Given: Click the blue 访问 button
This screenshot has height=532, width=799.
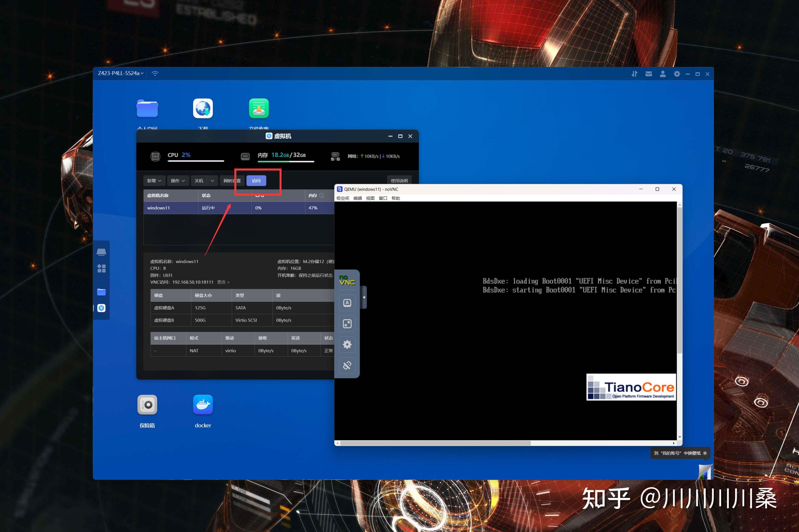Looking at the screenshot, I should tap(256, 181).
